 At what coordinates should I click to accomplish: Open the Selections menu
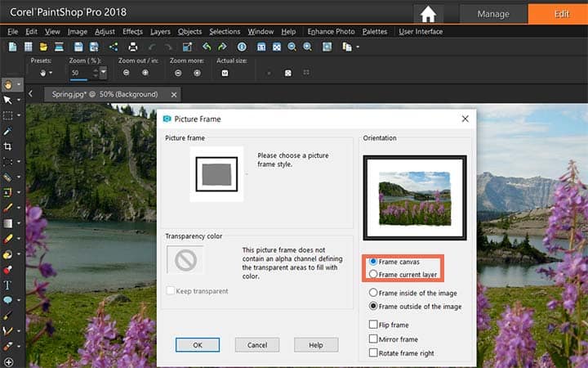click(x=225, y=32)
